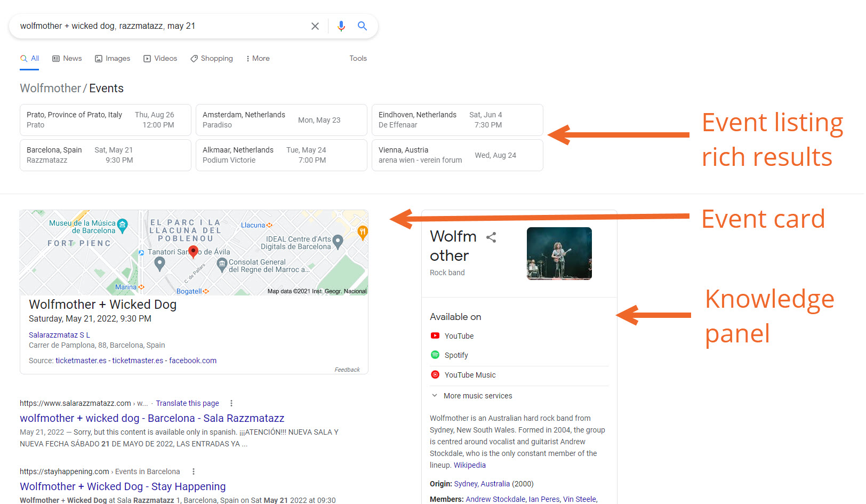This screenshot has height=504, width=866.
Task: Click the map preview image
Action: (x=194, y=253)
